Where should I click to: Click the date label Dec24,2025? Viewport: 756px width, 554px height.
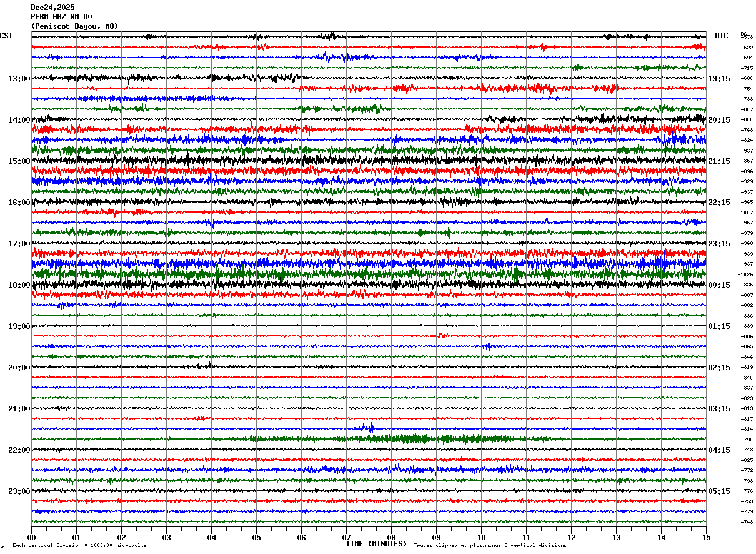pos(52,8)
